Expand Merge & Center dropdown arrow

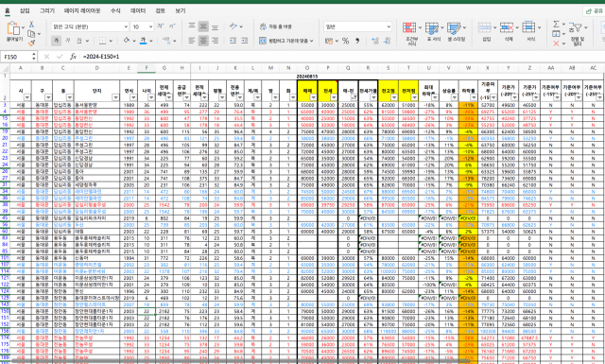coord(311,41)
